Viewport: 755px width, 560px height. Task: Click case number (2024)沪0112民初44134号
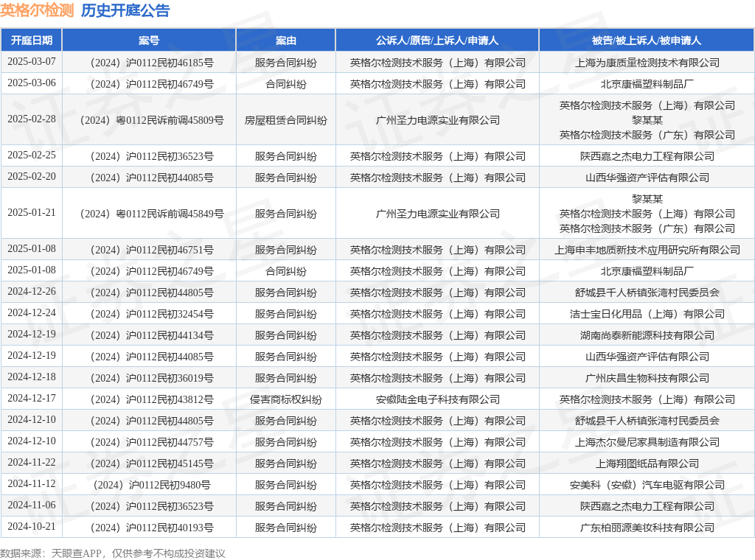tap(152, 335)
